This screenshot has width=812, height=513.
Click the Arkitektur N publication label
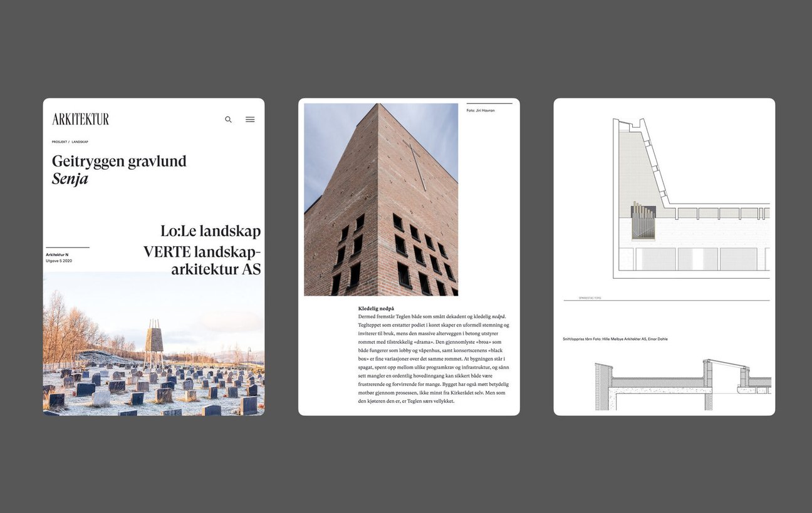(x=57, y=255)
